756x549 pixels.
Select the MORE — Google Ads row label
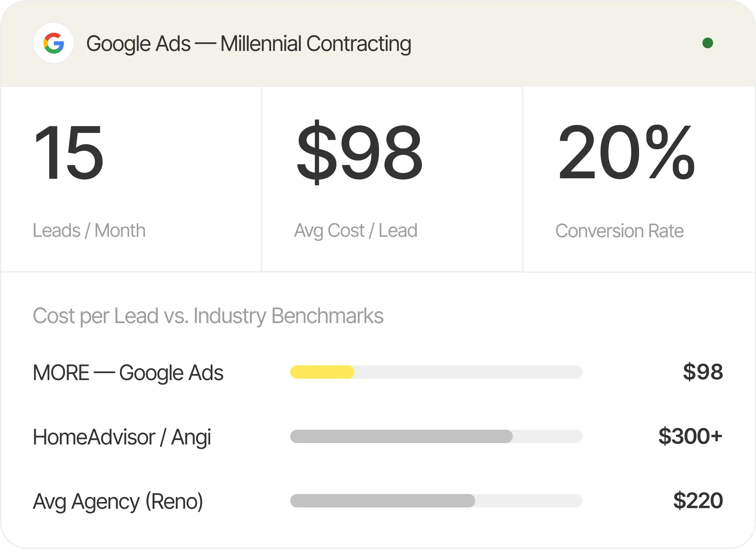[128, 373]
